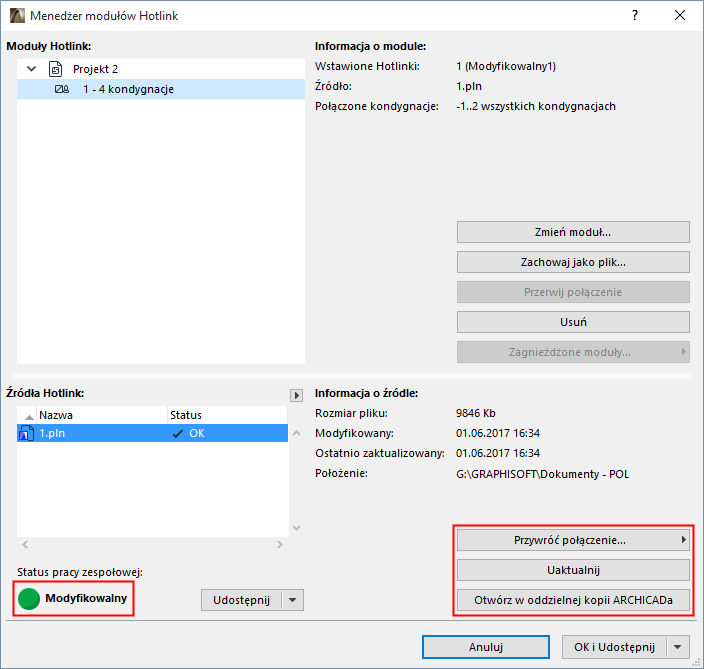Click the hotlink module icon beside '1 - 4 kondygnacje'
This screenshot has width=704, height=669.
pyautogui.click(x=62, y=89)
